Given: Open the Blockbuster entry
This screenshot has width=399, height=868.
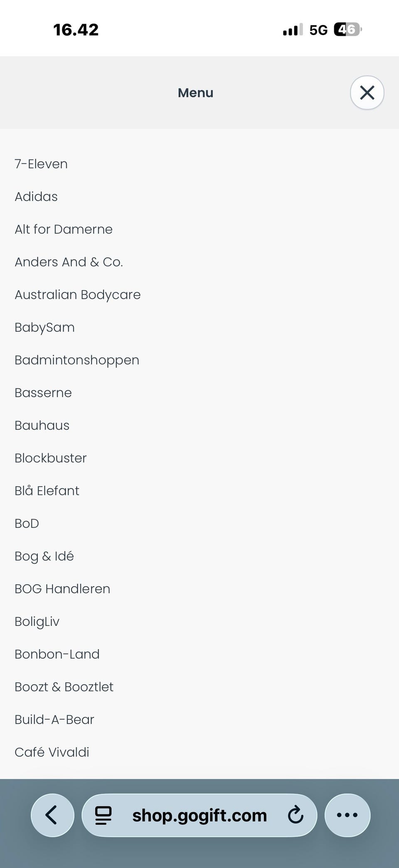Looking at the screenshot, I should [x=51, y=458].
